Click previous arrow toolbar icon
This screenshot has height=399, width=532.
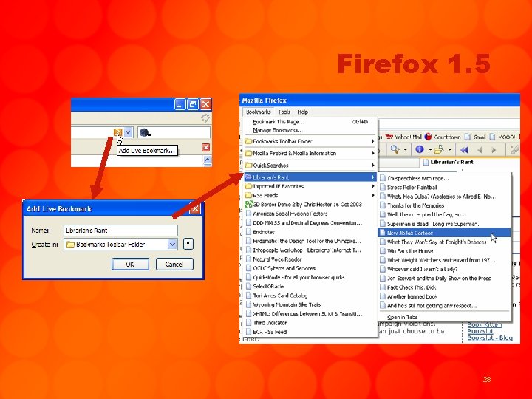(480, 149)
